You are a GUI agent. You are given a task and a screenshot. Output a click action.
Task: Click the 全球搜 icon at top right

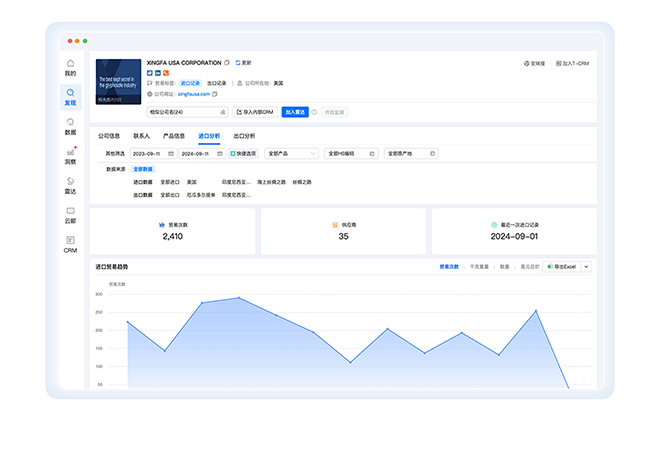click(x=526, y=64)
